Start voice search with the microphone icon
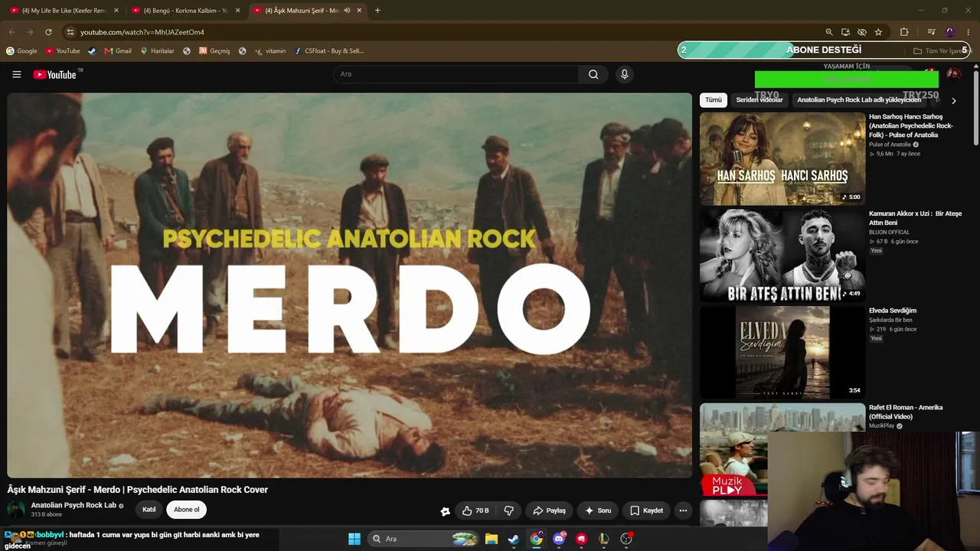980x551 pixels. (x=624, y=74)
